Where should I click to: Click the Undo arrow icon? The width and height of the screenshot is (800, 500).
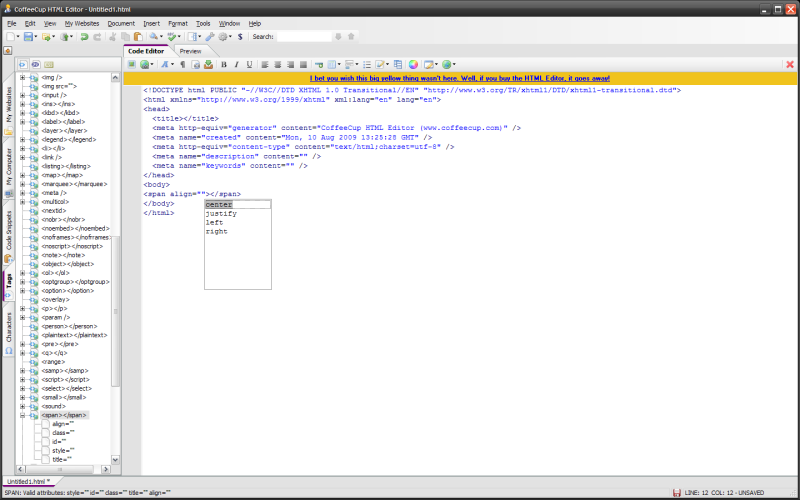84,37
